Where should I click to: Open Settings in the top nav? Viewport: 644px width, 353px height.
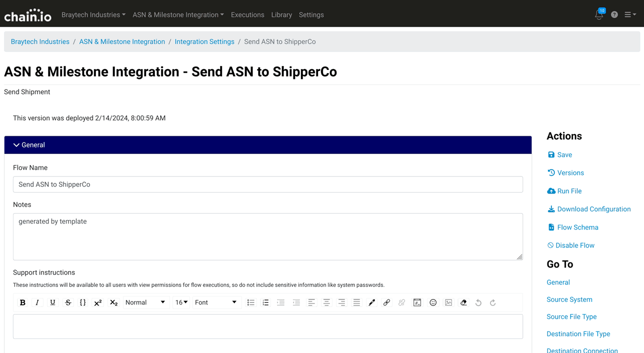pos(311,15)
